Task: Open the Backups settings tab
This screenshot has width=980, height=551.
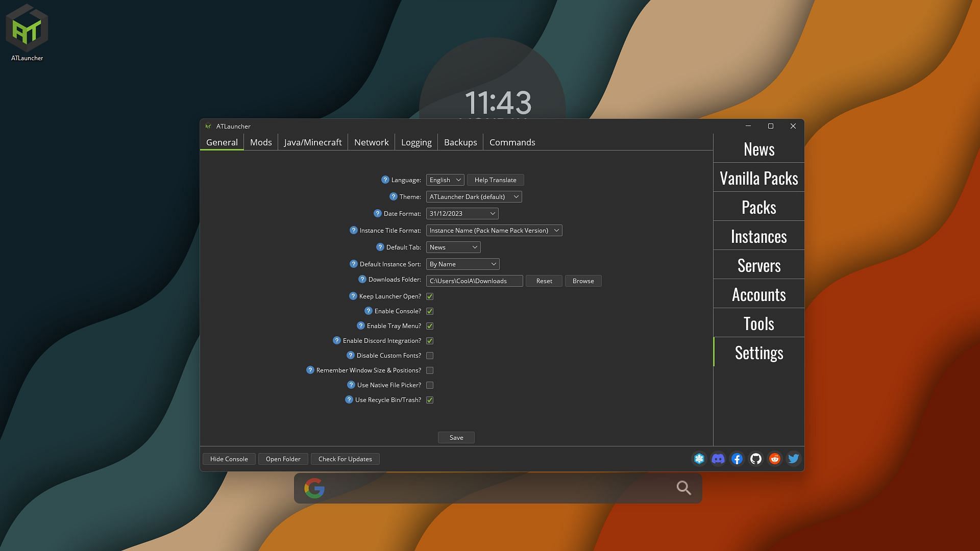Action: 460,142
